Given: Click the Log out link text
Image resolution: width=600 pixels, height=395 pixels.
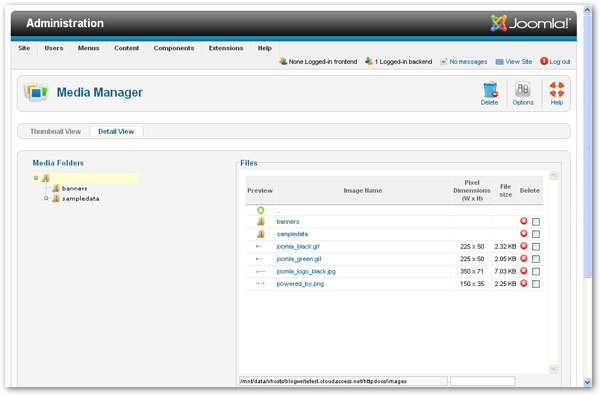Looking at the screenshot, I should (x=560, y=62).
